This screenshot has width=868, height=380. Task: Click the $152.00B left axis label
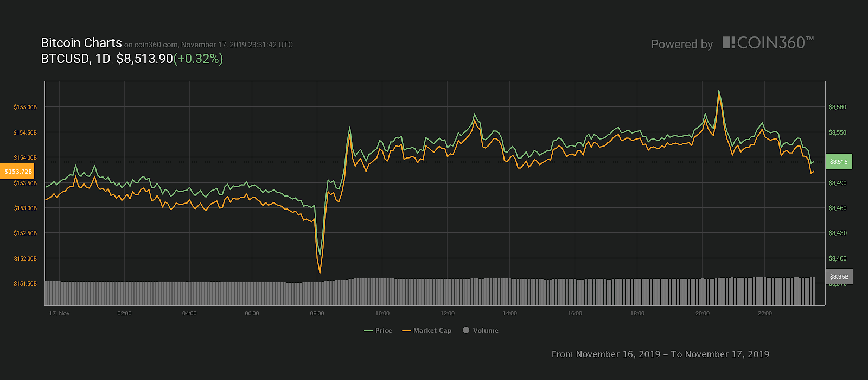[x=25, y=258]
